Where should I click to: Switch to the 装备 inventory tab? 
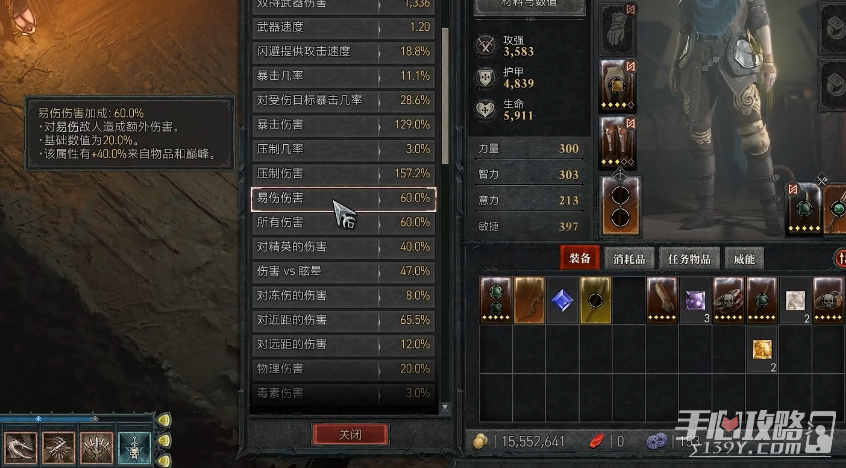tap(580, 259)
